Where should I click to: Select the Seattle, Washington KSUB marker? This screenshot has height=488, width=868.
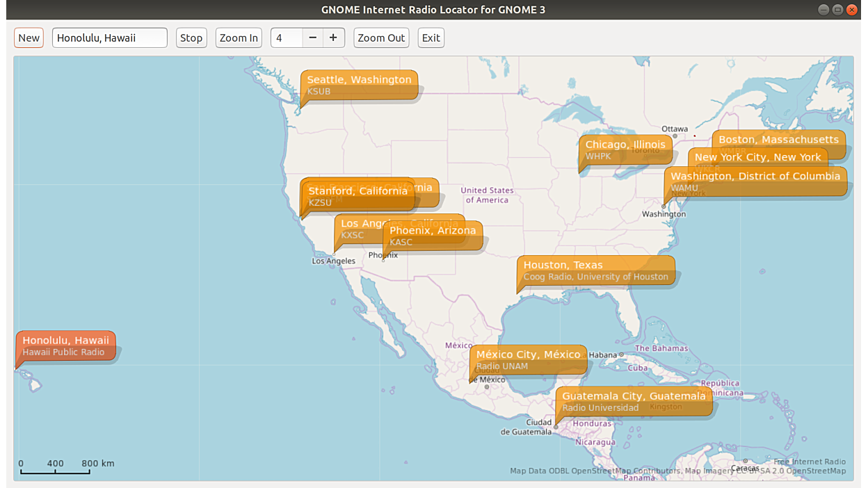tap(359, 85)
